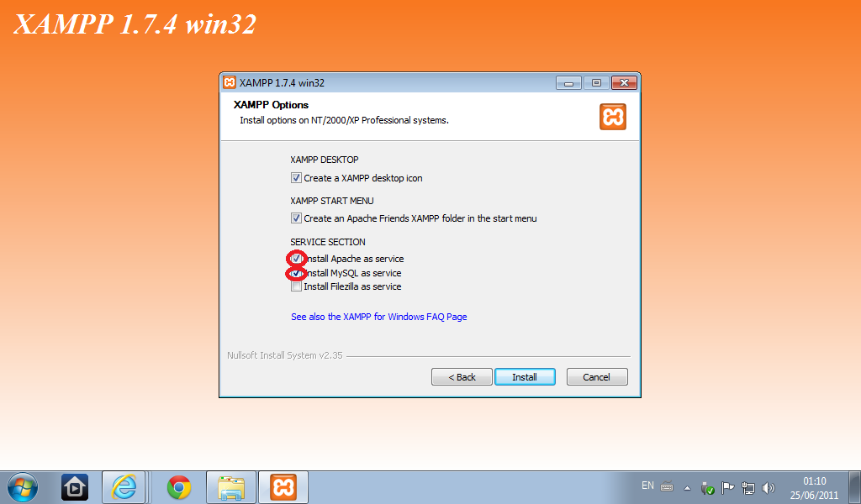Click the Windows Start orb
Screen dimensions: 861x504
pyautogui.click(x=23, y=487)
